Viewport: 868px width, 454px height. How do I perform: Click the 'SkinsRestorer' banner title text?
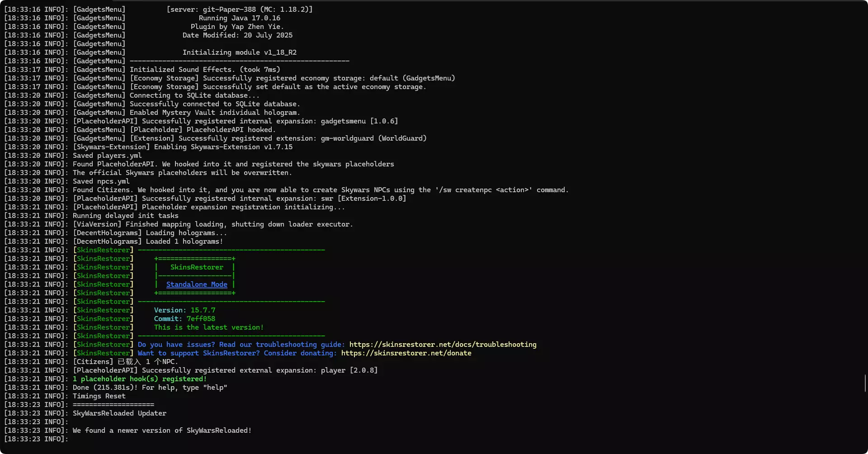[x=197, y=267]
